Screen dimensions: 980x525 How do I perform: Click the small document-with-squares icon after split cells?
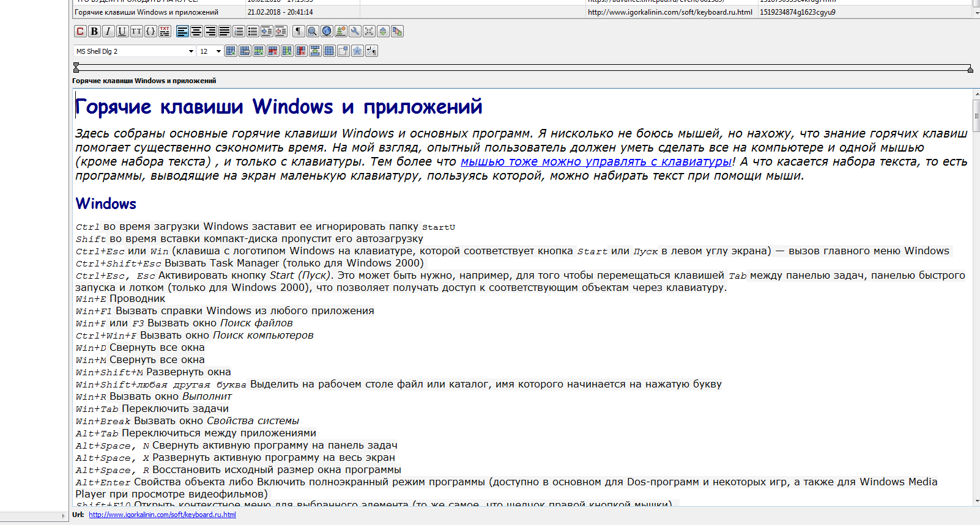(343, 51)
